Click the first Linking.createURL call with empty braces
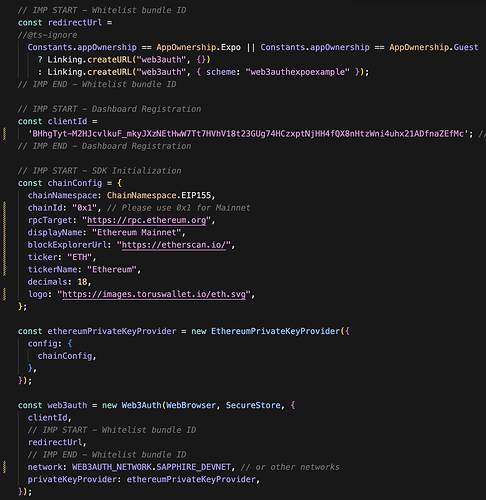 click(x=129, y=60)
